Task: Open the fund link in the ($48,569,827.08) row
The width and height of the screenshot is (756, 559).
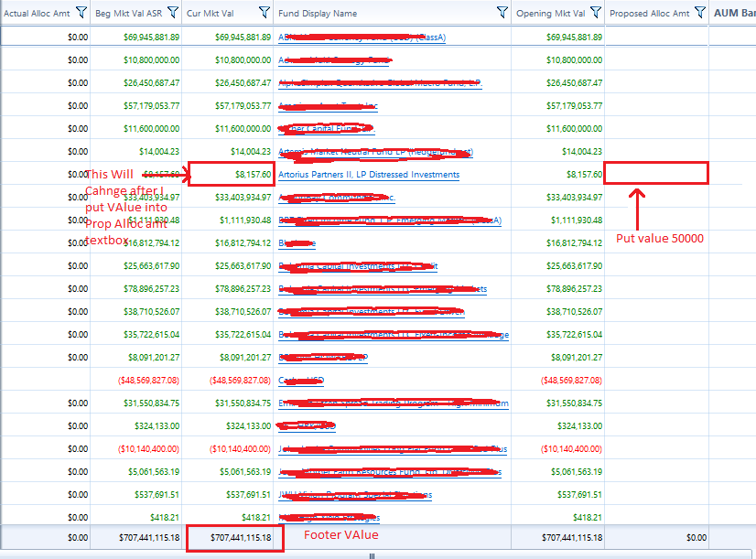Action: point(301,381)
